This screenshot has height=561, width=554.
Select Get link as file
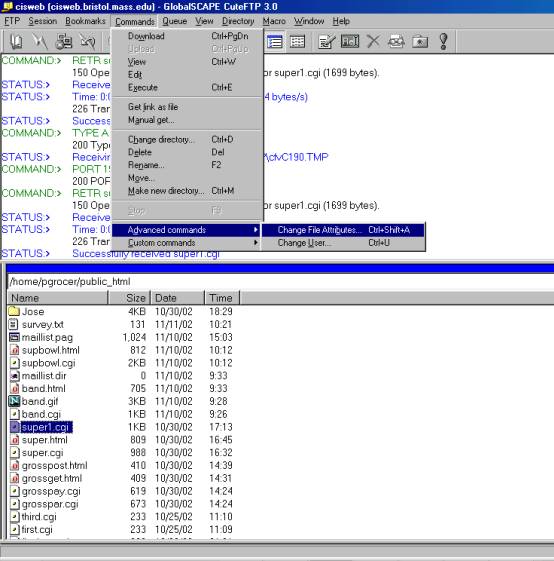pyautogui.click(x=188, y=107)
